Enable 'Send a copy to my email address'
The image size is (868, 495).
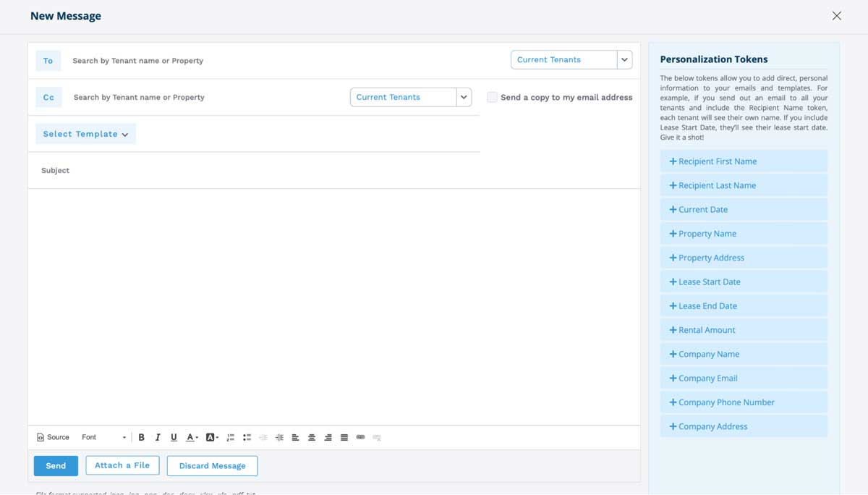click(x=492, y=97)
